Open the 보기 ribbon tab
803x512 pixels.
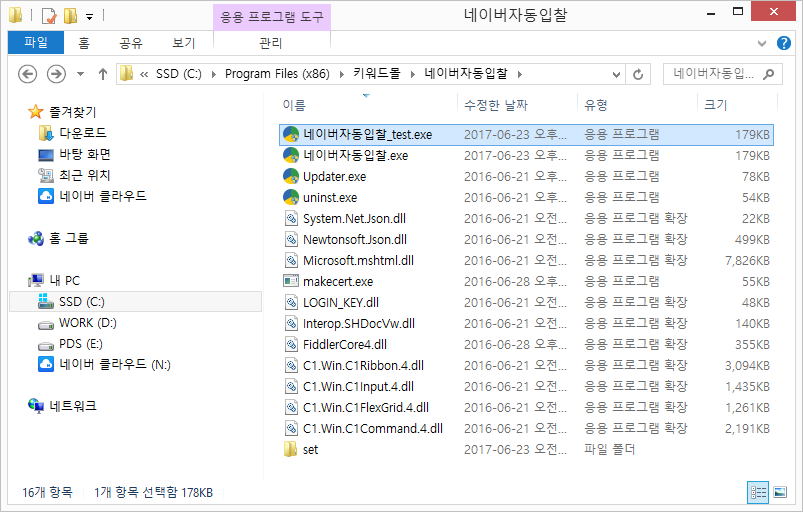[184, 43]
